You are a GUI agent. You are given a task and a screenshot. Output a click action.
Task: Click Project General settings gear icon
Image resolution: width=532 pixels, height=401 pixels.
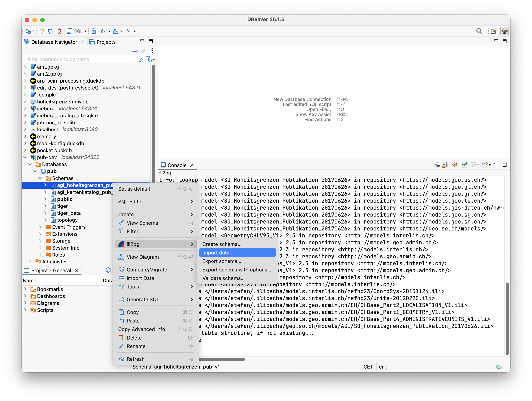pos(108,270)
